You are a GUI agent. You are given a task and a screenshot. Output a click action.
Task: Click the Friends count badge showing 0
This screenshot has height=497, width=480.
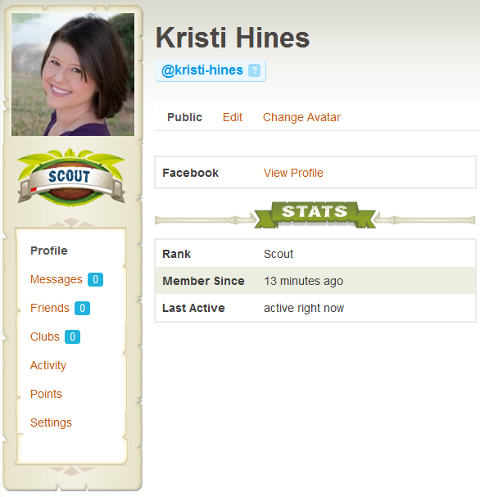pyautogui.click(x=82, y=308)
